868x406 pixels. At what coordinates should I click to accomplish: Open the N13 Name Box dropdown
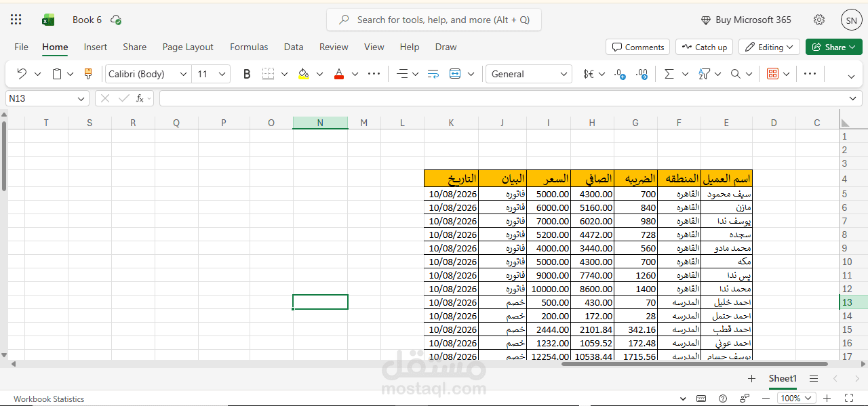[x=81, y=98]
